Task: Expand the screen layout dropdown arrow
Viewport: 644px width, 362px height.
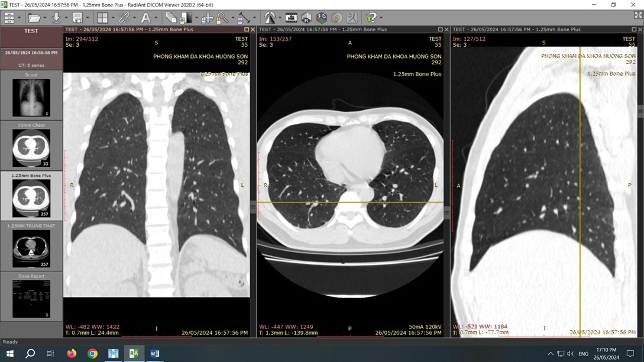Action: click(112, 18)
